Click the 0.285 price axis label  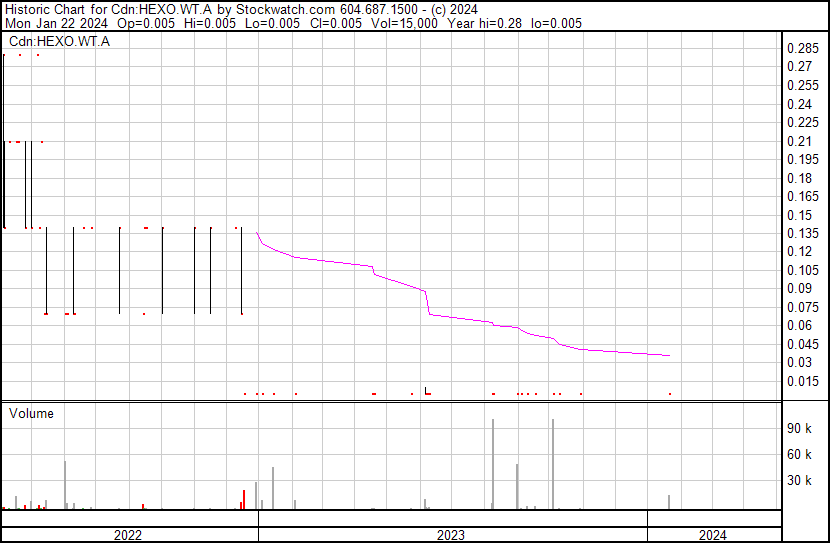(803, 49)
